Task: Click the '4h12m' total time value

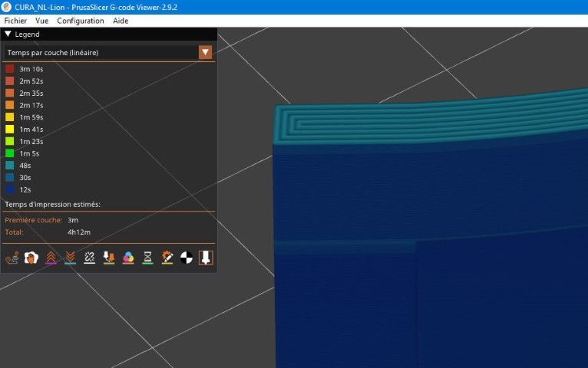Action: 79,232
